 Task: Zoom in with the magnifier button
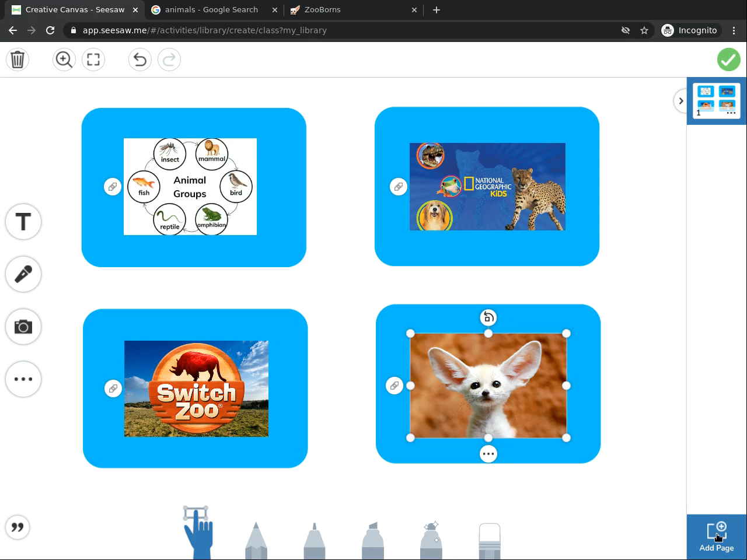pos(64,60)
